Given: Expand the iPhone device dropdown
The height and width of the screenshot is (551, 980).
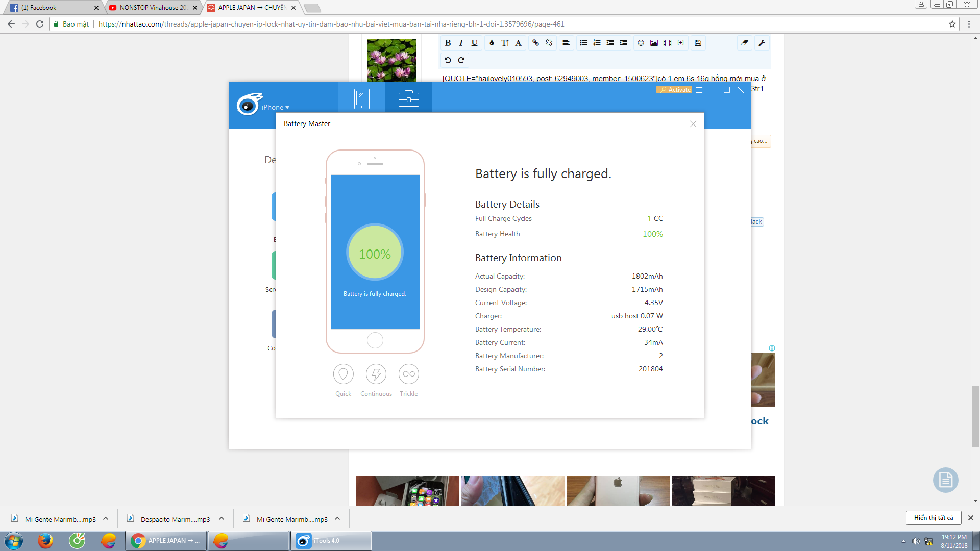Looking at the screenshot, I should pos(276,107).
